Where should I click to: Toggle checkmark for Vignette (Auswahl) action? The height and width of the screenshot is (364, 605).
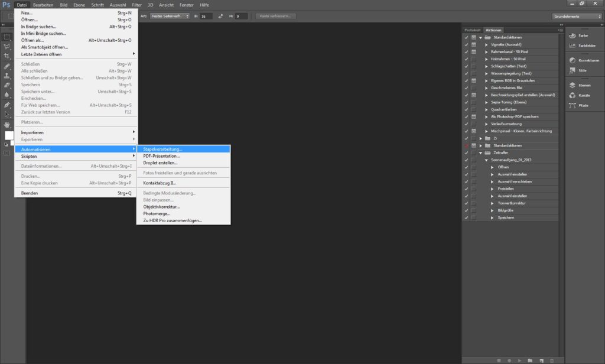pyautogui.click(x=466, y=44)
